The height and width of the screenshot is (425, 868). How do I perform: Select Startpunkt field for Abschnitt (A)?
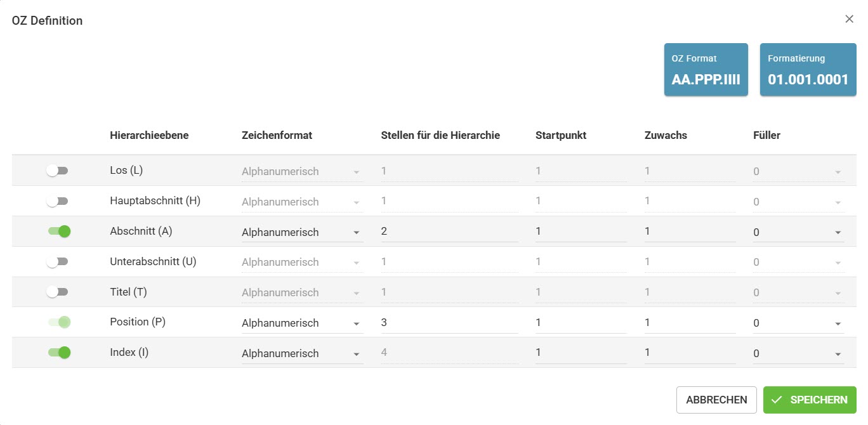pyautogui.click(x=581, y=232)
